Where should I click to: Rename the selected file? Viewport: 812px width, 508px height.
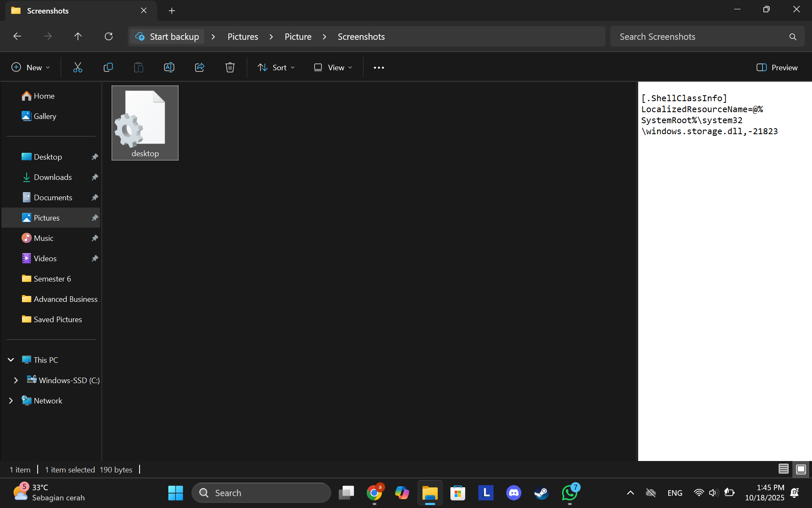click(x=169, y=67)
